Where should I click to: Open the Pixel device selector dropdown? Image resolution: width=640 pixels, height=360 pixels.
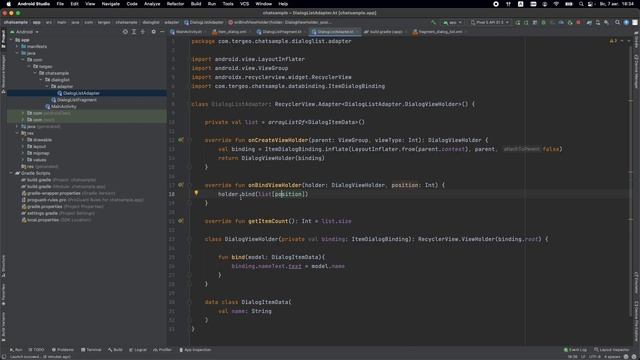pos(490,22)
